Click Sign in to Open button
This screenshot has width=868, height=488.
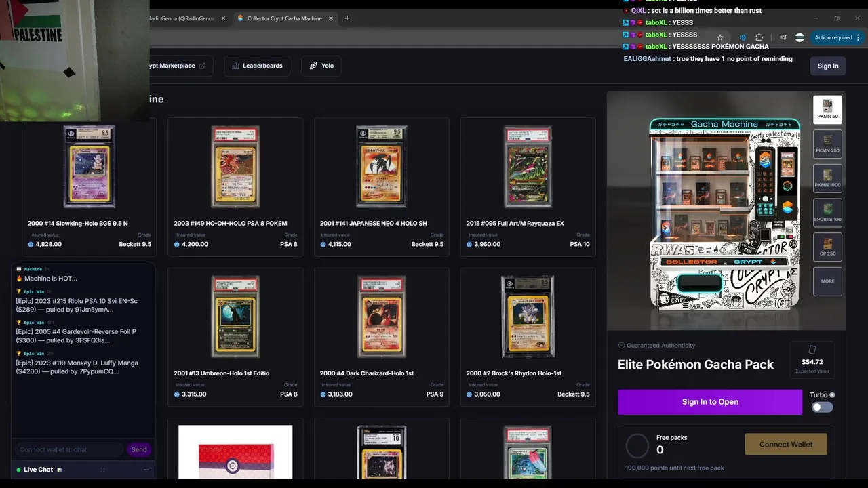click(x=710, y=402)
